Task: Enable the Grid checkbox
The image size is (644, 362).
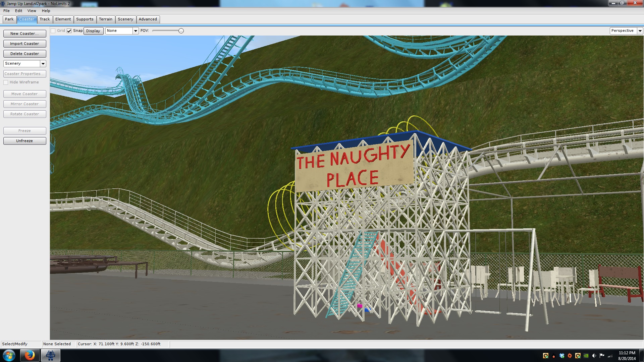Action: pos(53,31)
